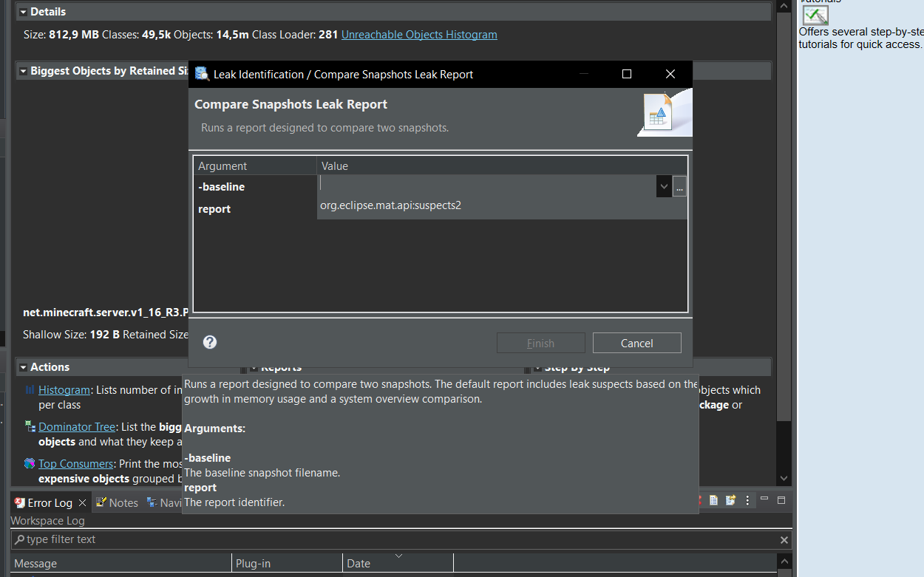Image resolution: width=924 pixels, height=577 pixels.
Task: Open the Top Consumers action link
Action: (75, 464)
